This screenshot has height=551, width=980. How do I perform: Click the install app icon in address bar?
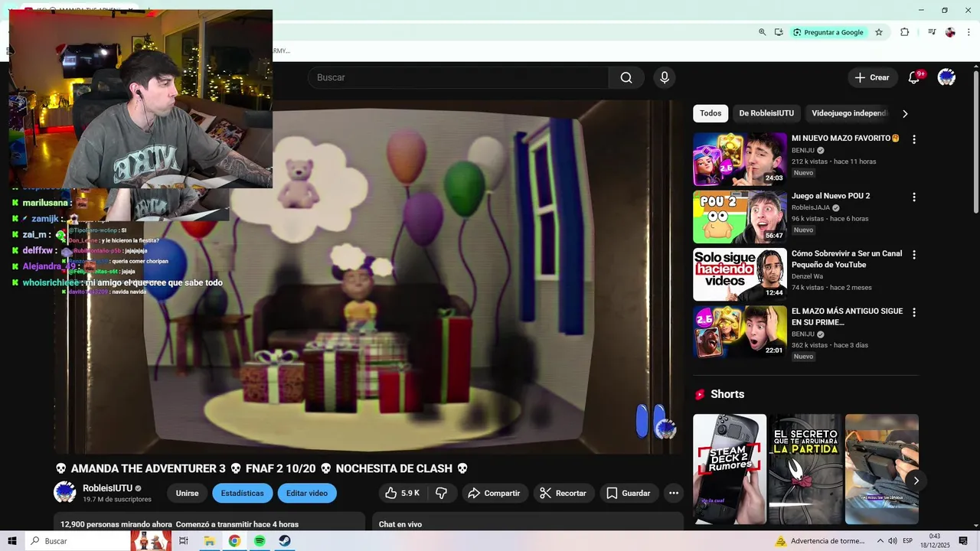coord(779,32)
